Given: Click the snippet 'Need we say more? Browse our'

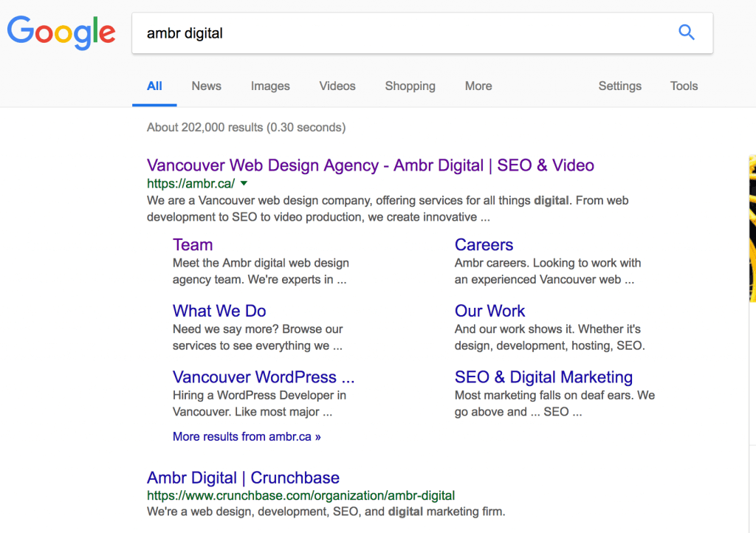Looking at the screenshot, I should pos(258,337).
